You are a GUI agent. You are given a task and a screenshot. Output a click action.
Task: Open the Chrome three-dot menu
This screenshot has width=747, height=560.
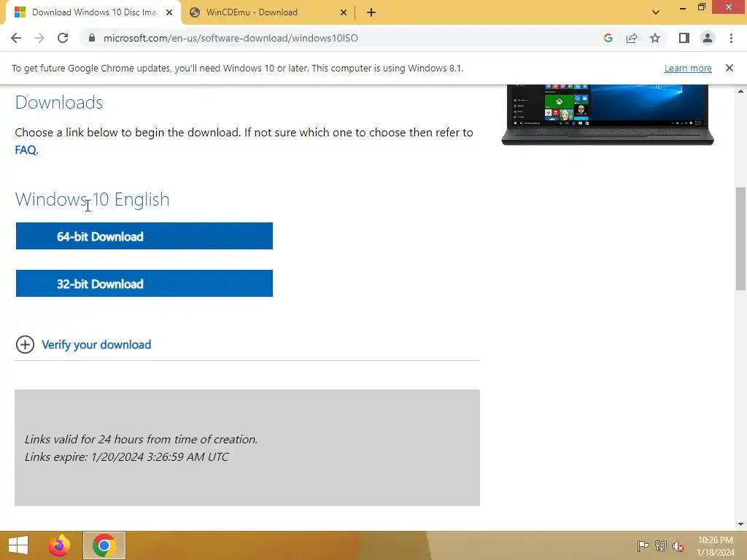(x=731, y=38)
